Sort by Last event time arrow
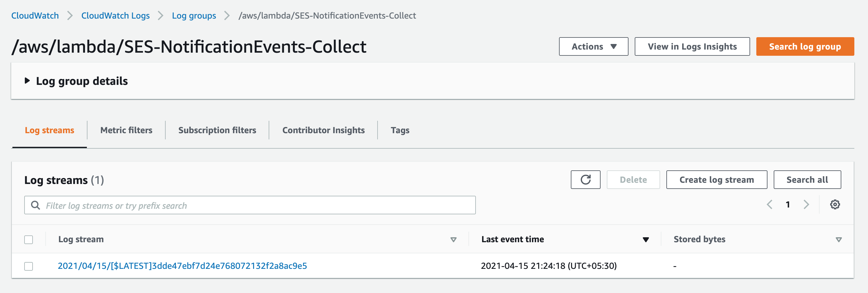Image resolution: width=868 pixels, height=293 pixels. tap(645, 239)
